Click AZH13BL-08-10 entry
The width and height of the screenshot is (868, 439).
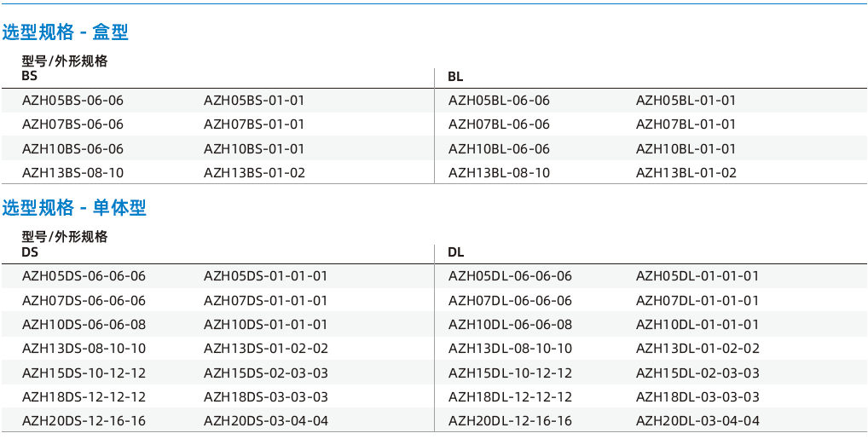pyautogui.click(x=499, y=173)
